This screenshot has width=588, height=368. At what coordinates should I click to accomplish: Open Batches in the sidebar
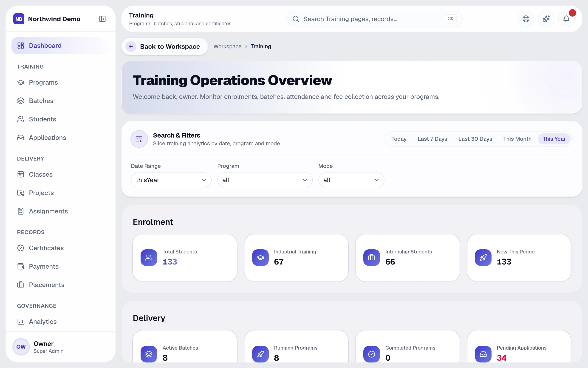60,101
